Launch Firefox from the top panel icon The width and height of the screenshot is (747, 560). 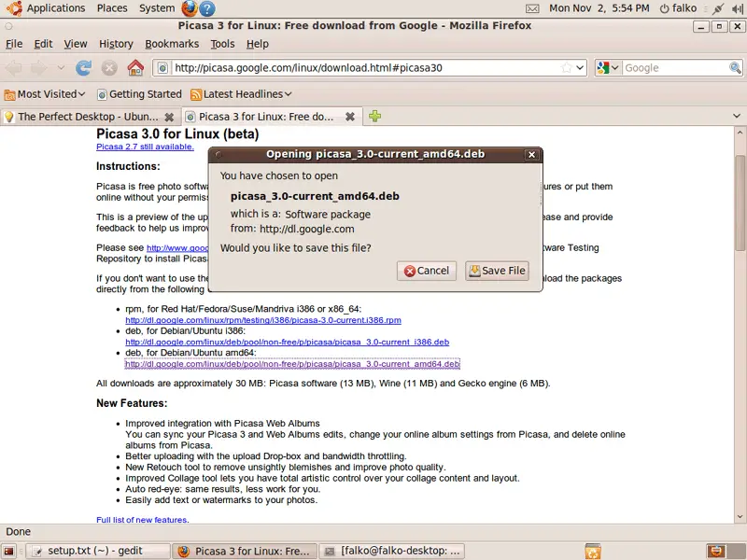(x=190, y=8)
